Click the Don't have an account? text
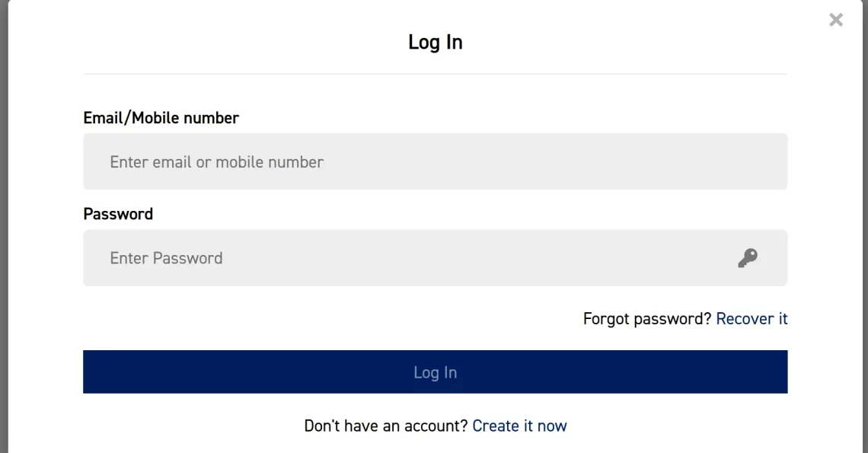This screenshot has width=868, height=453. 385,426
